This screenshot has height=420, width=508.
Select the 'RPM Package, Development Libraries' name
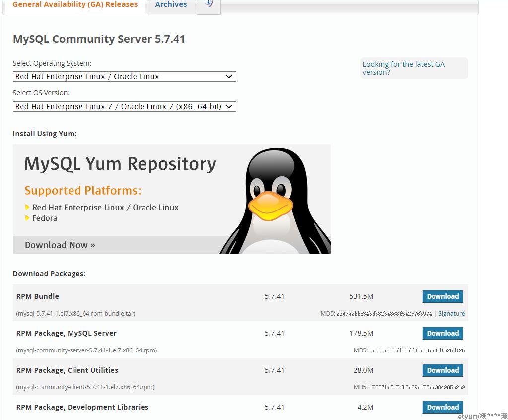point(82,407)
